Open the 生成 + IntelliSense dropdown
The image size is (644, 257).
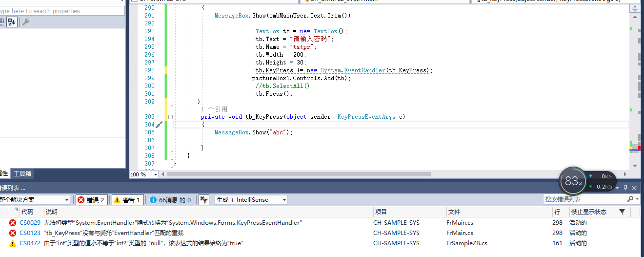(251, 200)
